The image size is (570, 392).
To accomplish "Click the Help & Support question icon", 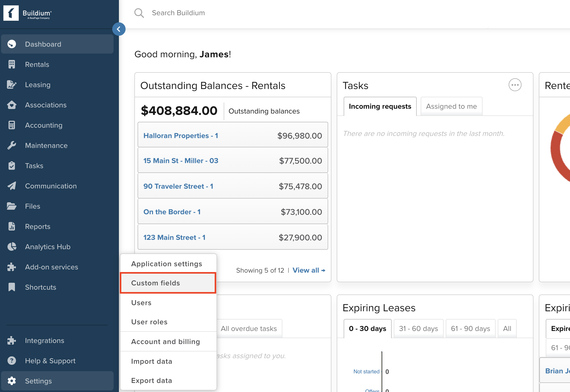I will point(11,361).
